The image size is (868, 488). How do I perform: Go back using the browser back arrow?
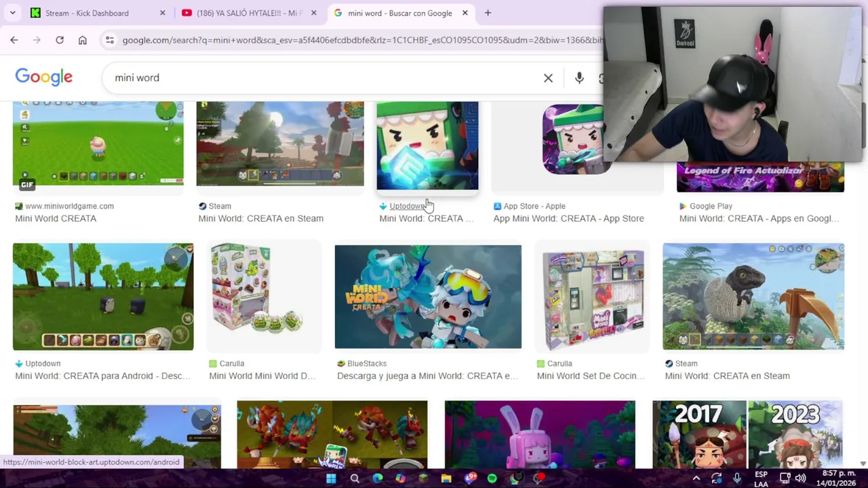[x=14, y=40]
